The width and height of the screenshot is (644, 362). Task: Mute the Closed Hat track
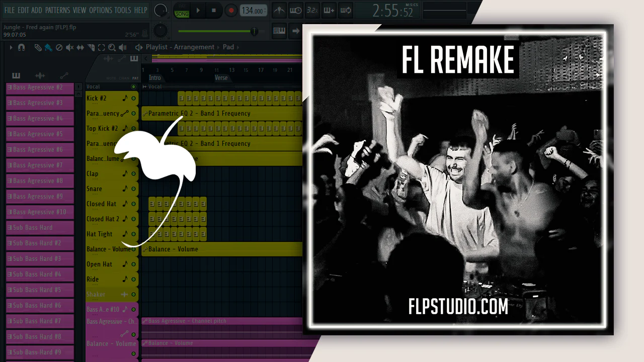point(133,204)
